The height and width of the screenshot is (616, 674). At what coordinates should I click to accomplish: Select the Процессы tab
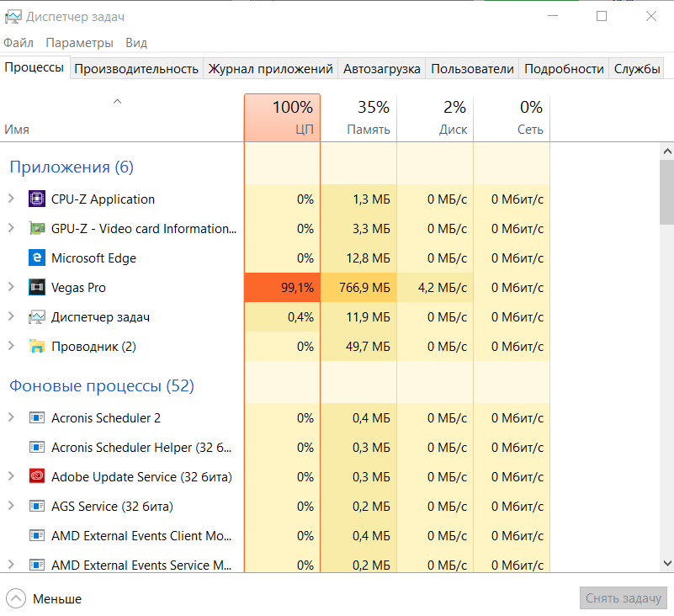tap(34, 67)
